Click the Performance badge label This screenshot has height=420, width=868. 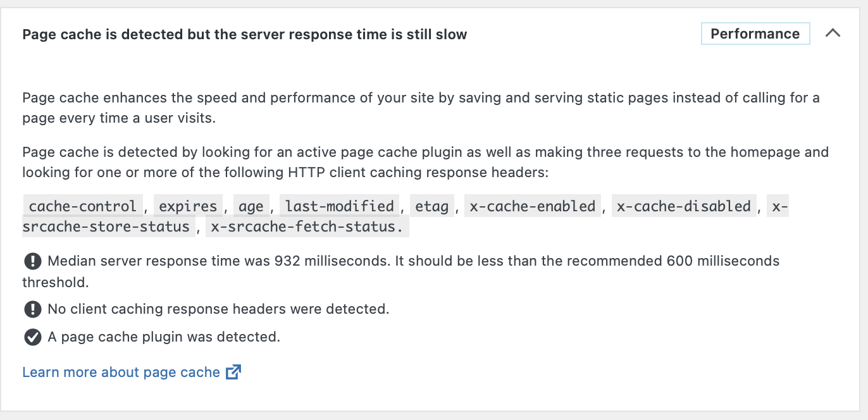coord(755,34)
